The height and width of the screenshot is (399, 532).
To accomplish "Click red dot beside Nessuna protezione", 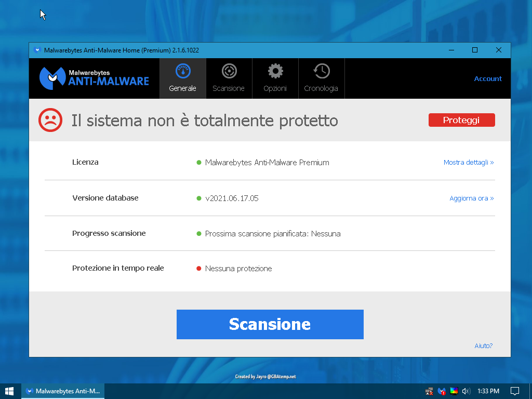I will pyautogui.click(x=199, y=269).
